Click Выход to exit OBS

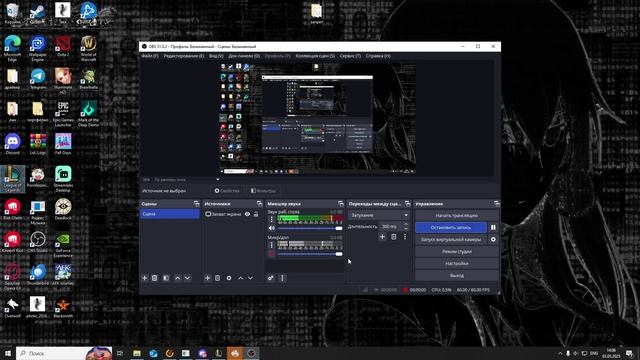pyautogui.click(x=457, y=276)
